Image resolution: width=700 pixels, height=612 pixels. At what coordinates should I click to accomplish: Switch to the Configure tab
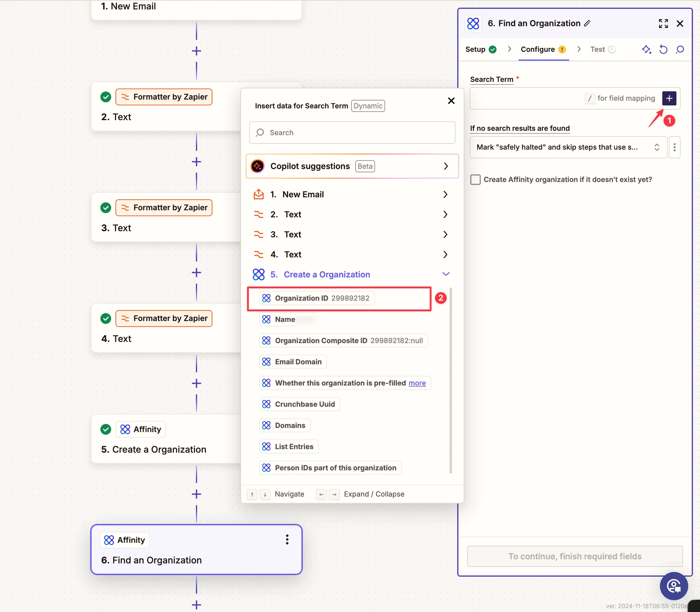543,49
